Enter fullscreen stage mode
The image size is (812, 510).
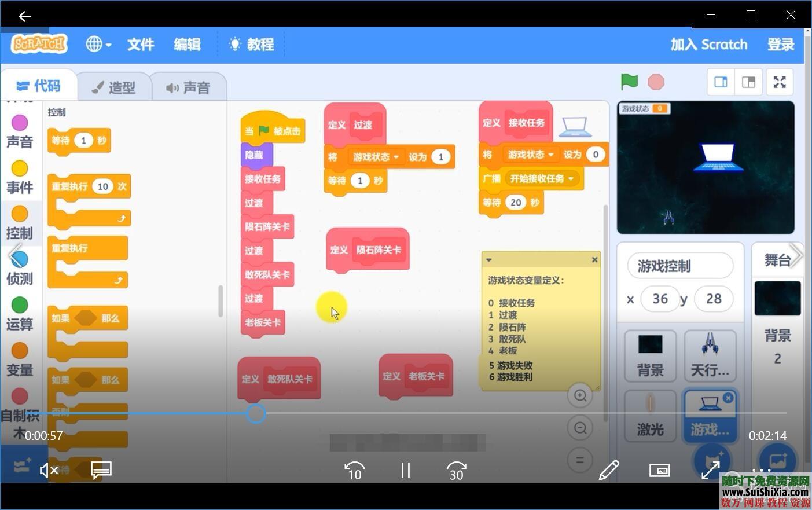tap(780, 82)
